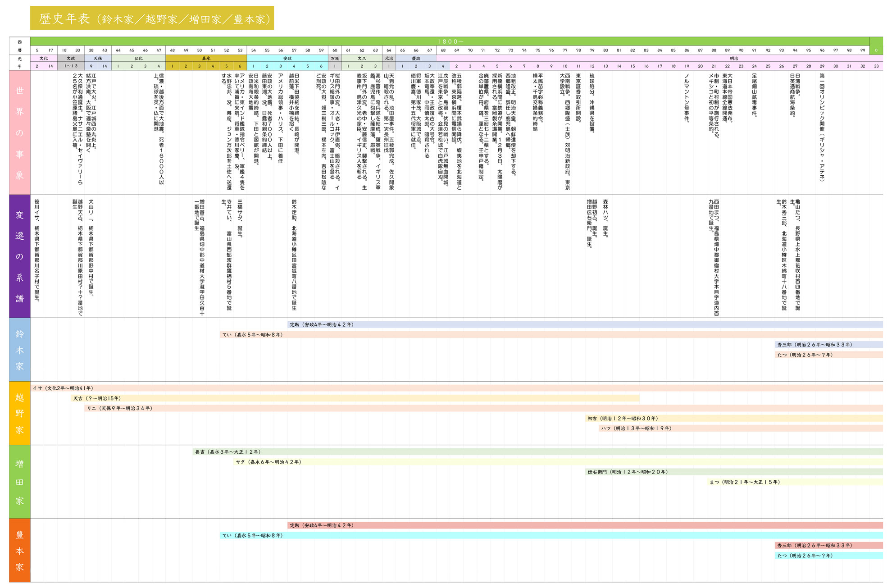Screen dimensions: 892x588
Task: Click the 大日本帝国憲法発布 event text
Action: [730, 98]
